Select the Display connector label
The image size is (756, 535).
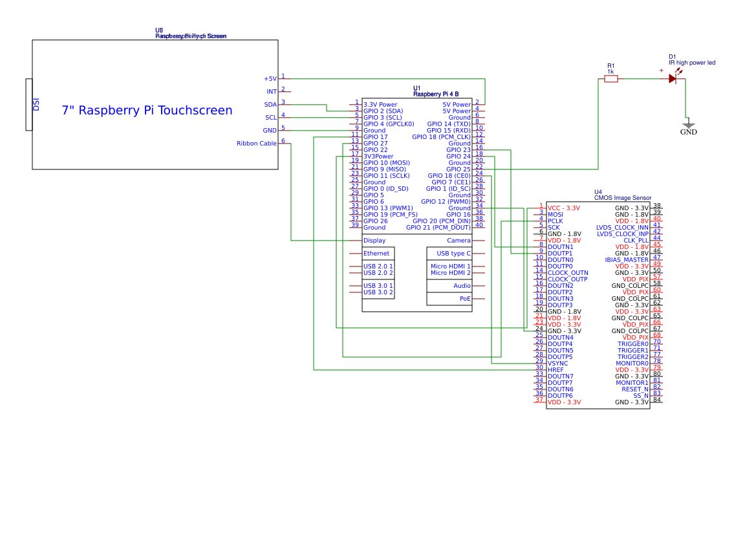(x=373, y=240)
